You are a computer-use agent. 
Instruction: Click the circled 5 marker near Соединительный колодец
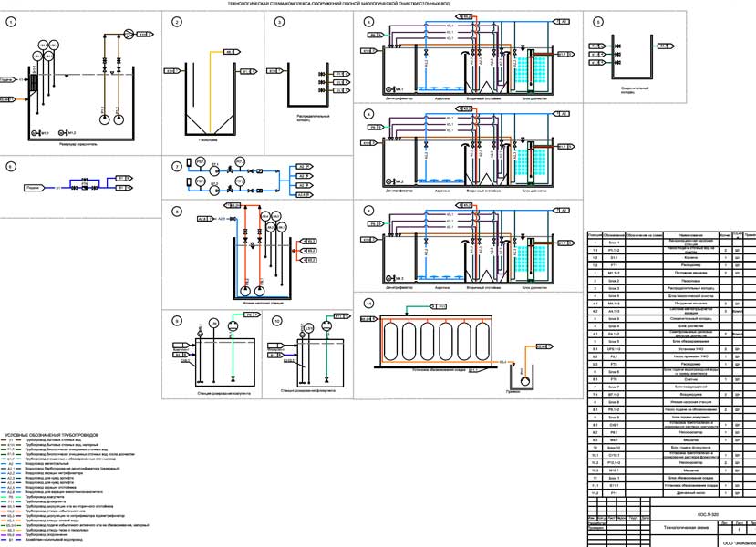597,22
